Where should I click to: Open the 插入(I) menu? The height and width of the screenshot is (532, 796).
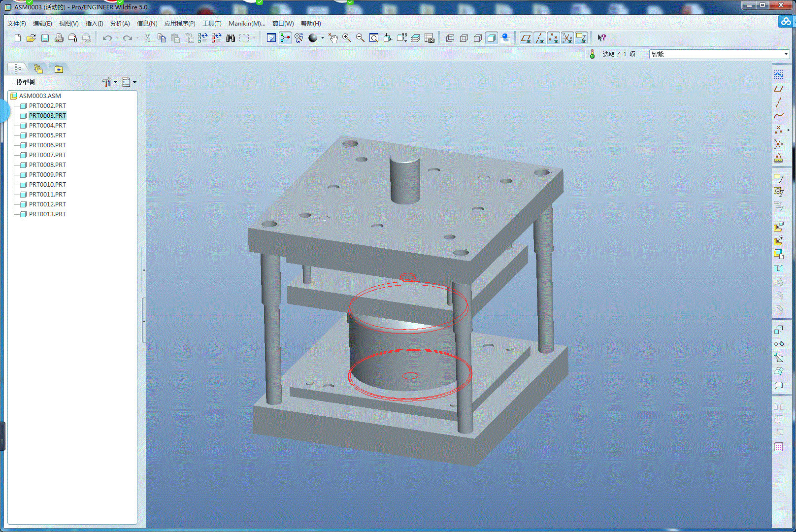pos(94,23)
